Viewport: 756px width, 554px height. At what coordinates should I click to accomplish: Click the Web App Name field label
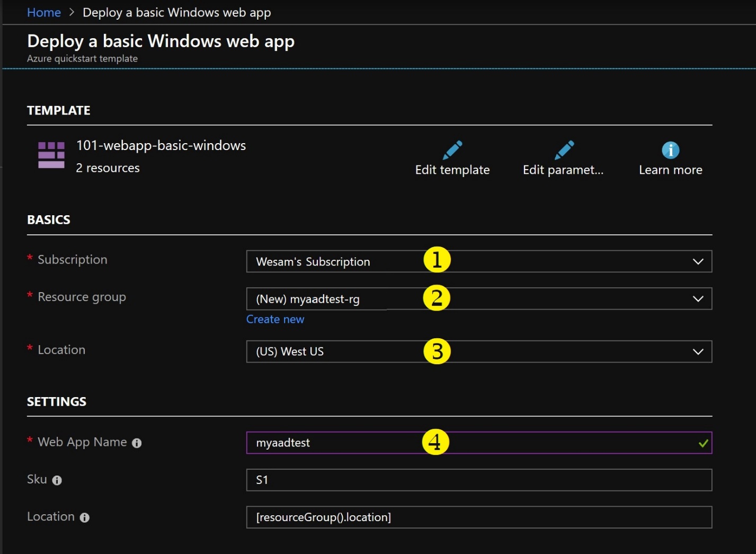[x=82, y=442]
